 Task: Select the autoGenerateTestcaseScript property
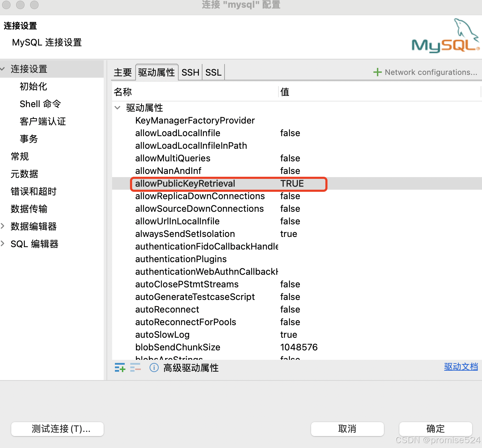195,297
